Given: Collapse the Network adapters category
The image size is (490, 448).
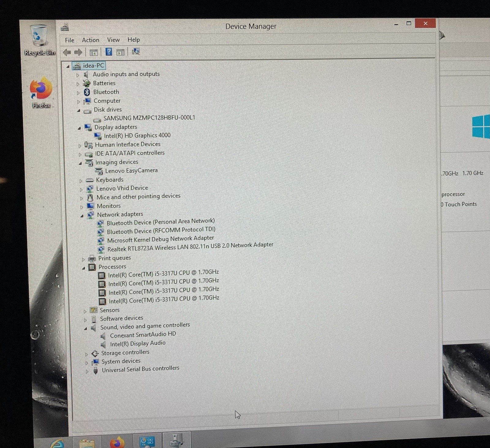Looking at the screenshot, I should [82, 216].
